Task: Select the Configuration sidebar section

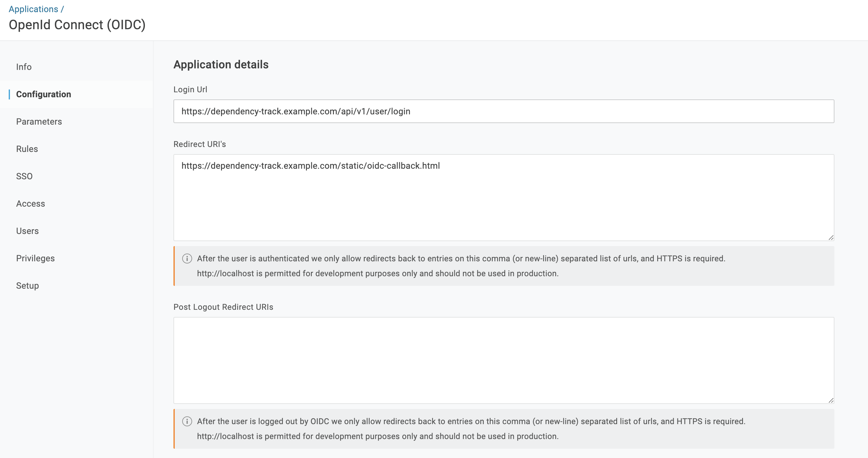Action: (x=44, y=94)
